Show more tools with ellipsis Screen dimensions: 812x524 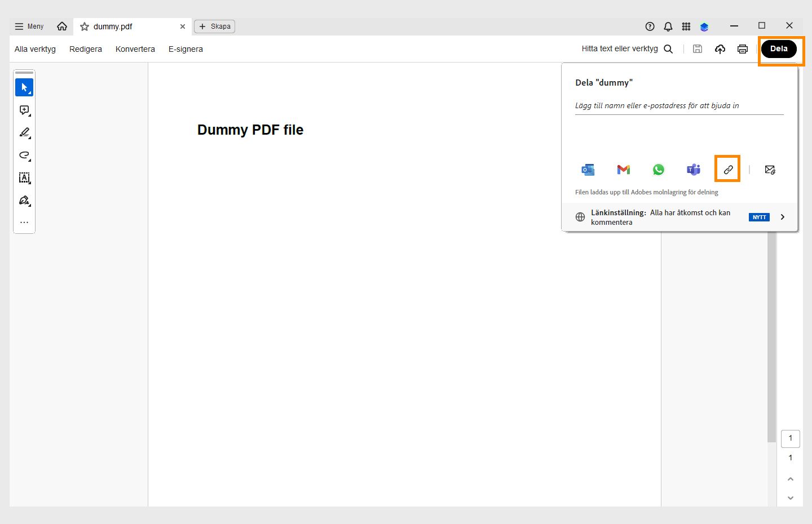24,223
